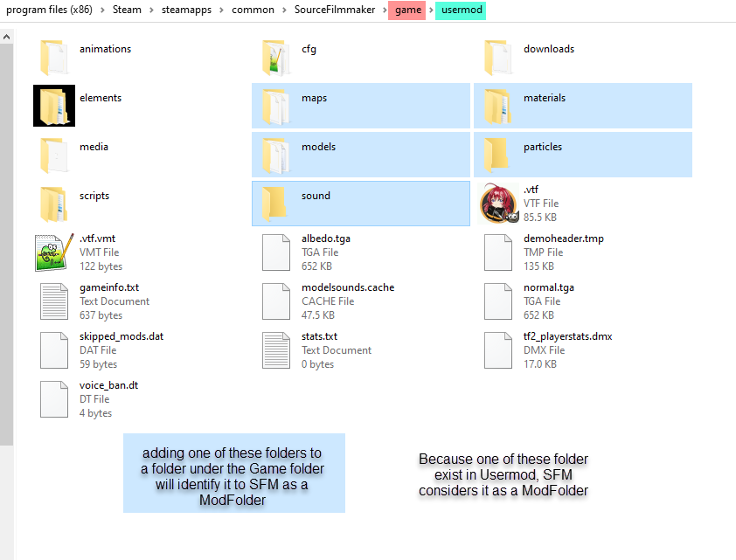Click the usermod breadcrumb segment
736x560 pixels.
click(x=461, y=10)
